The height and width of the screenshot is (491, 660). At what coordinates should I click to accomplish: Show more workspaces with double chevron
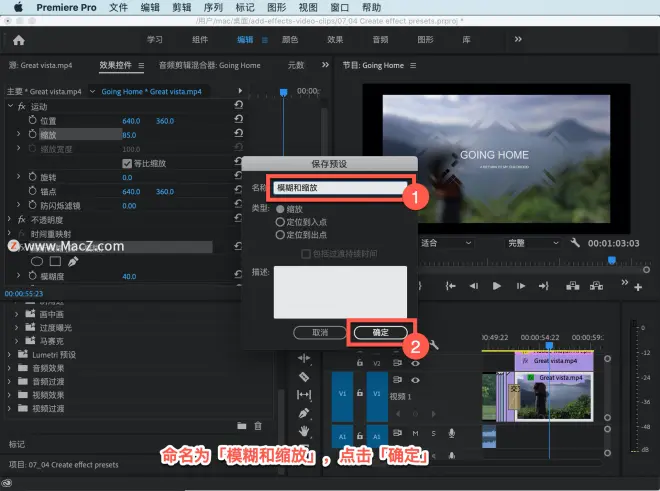(518, 39)
